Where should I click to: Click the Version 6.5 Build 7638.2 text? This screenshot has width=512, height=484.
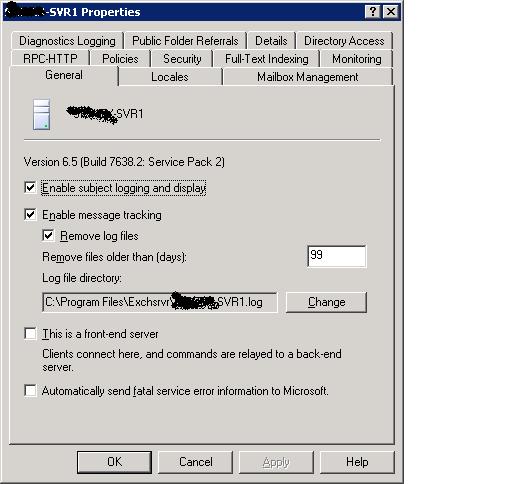coord(124,162)
